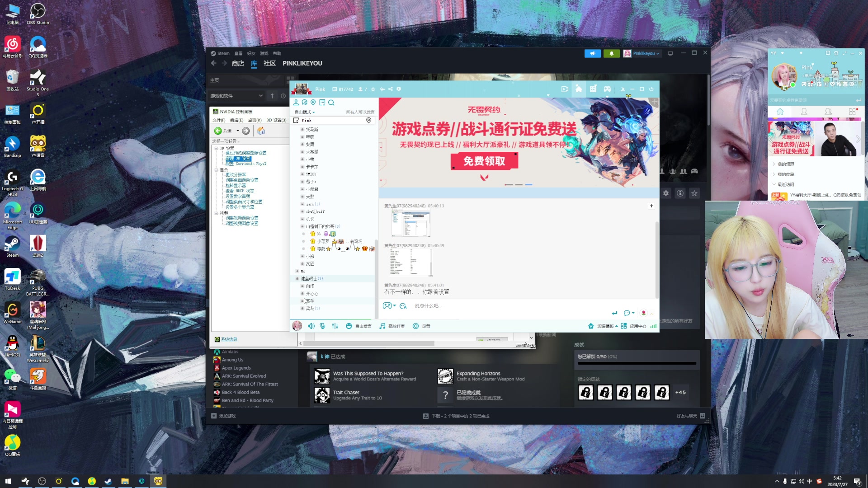Collapse 显示 tree node in NVIDIA
868x488 pixels.
216,170
